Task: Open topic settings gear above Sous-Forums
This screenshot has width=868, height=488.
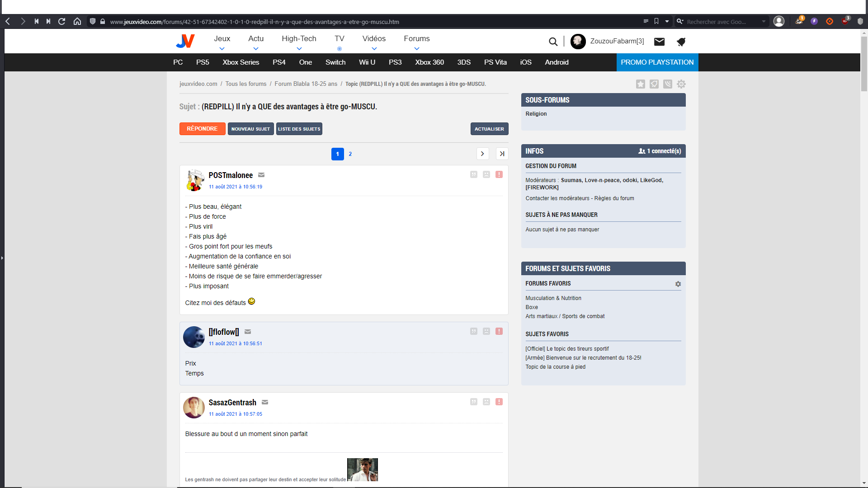Action: pyautogui.click(x=681, y=84)
